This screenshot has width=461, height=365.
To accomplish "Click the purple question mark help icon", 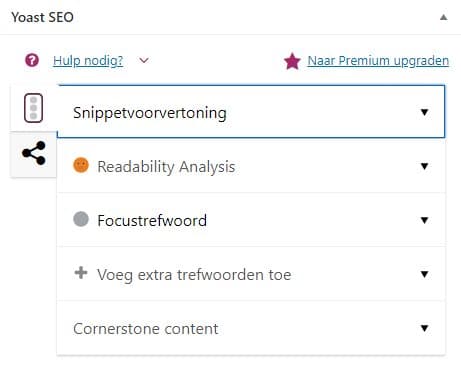I will 32,60.
